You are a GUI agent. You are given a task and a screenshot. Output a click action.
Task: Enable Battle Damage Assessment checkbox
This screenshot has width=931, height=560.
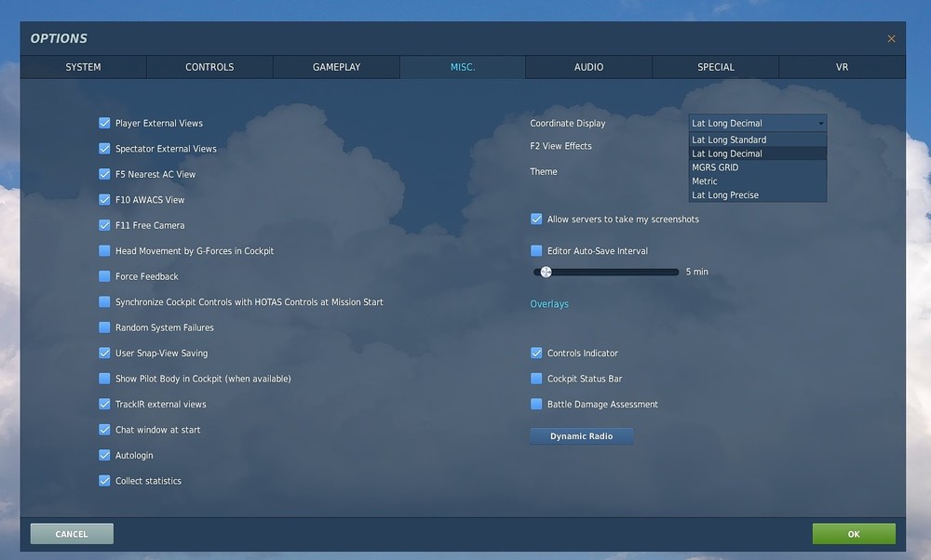(x=536, y=404)
